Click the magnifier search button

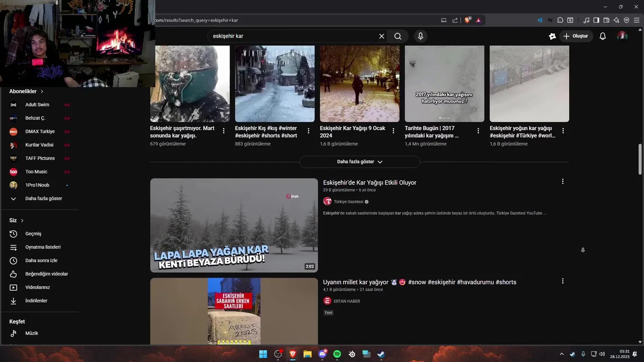click(x=398, y=36)
